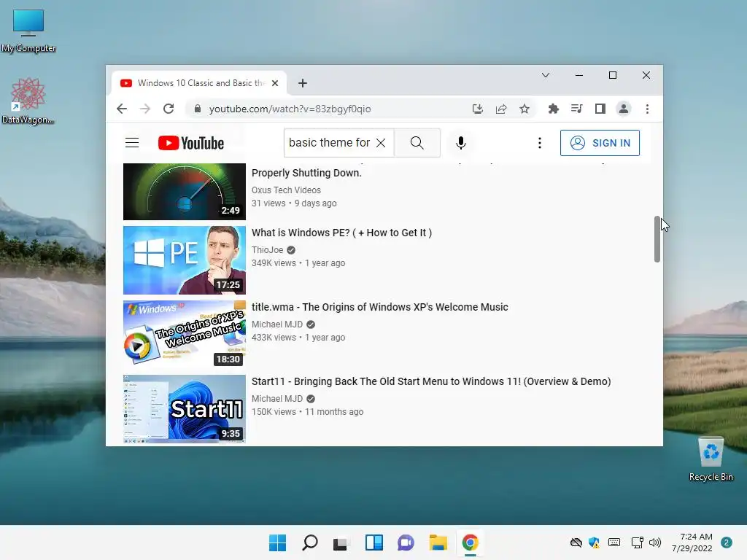747x560 pixels.
Task: Click the forward navigation arrow
Action: tap(145, 109)
